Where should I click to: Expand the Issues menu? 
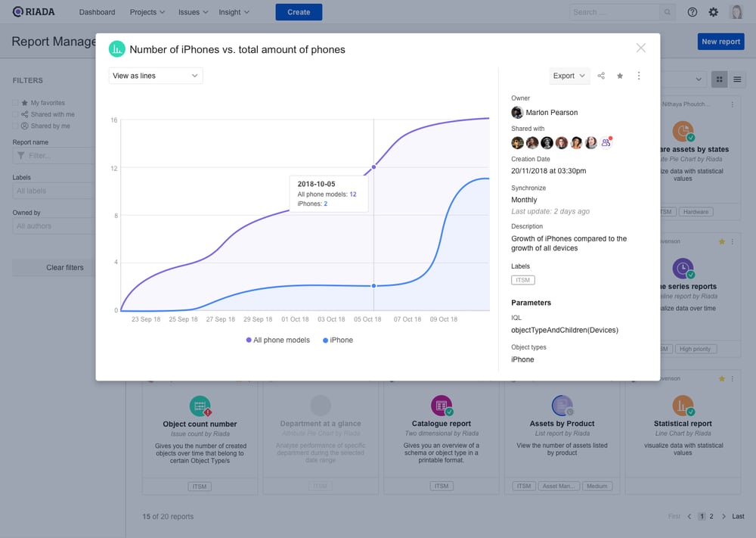click(x=193, y=12)
